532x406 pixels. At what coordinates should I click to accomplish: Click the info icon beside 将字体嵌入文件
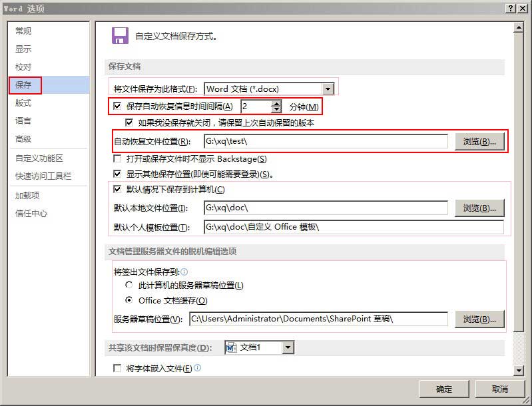198,367
